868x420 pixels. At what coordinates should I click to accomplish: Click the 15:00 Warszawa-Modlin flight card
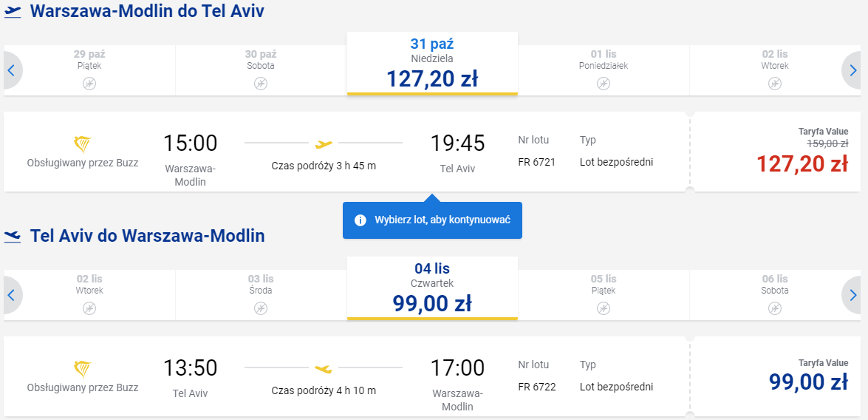(346, 152)
